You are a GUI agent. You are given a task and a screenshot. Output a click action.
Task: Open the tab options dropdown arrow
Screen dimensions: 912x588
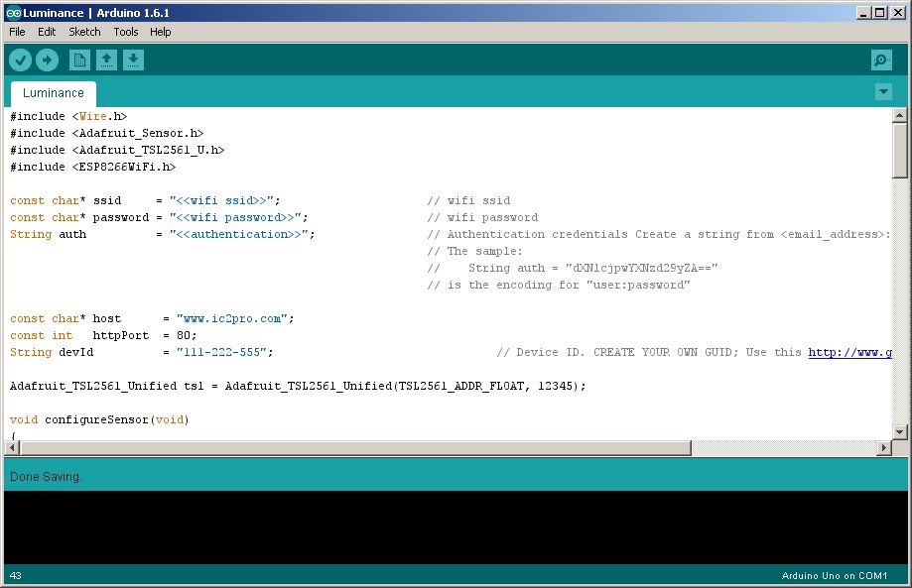click(882, 91)
